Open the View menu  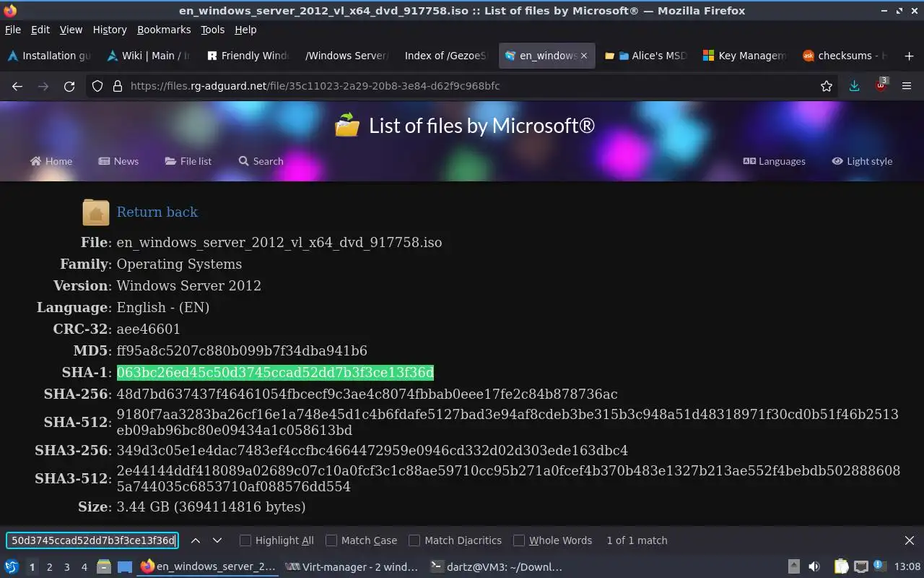coord(71,30)
